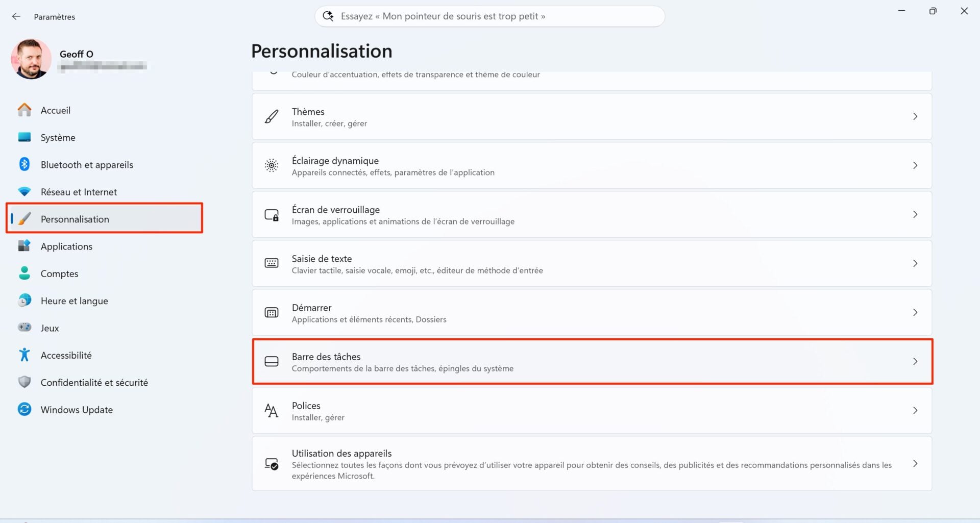The width and height of the screenshot is (980, 523).
Task: Click the Comptes person icon
Action: coord(24,273)
